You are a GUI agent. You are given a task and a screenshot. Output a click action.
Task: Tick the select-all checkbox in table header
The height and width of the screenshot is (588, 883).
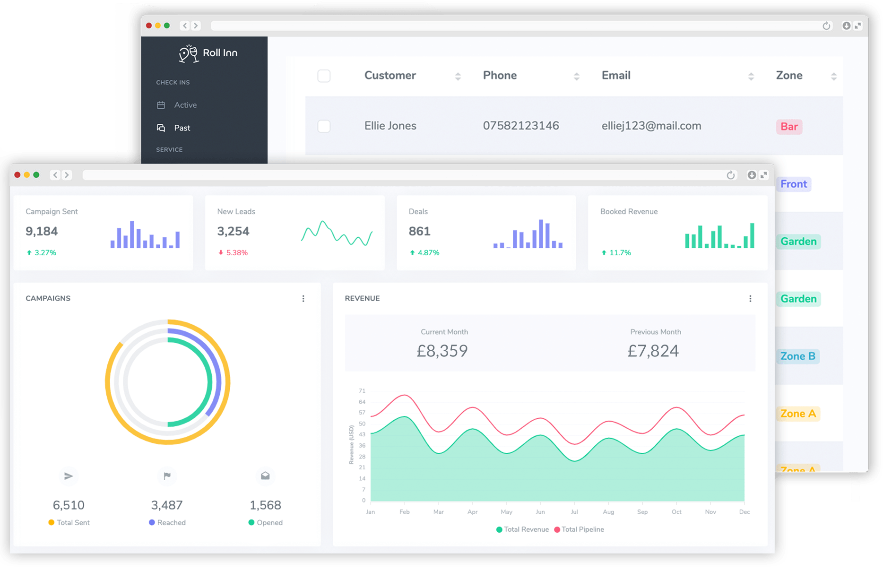[x=324, y=76]
